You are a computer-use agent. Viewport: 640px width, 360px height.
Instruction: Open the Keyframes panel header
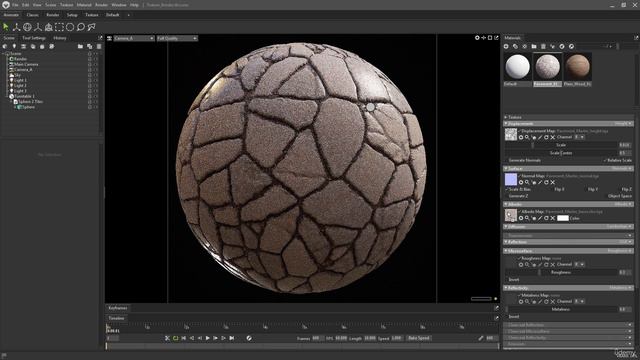tap(118, 308)
